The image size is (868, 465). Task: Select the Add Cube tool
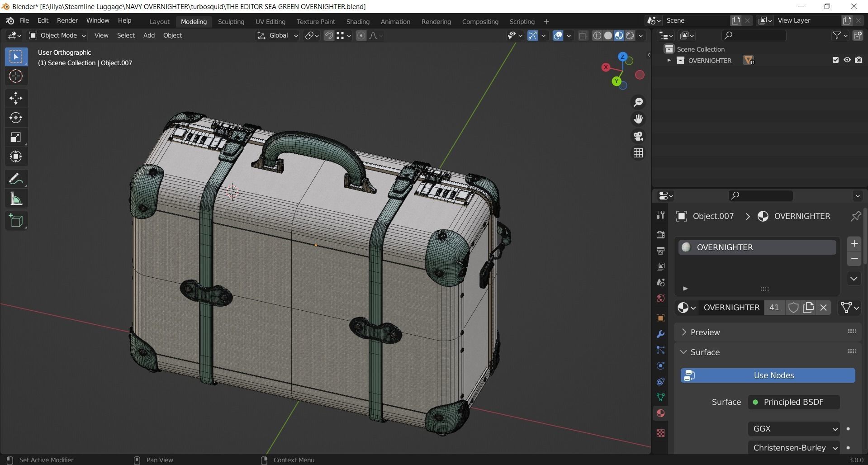16,220
